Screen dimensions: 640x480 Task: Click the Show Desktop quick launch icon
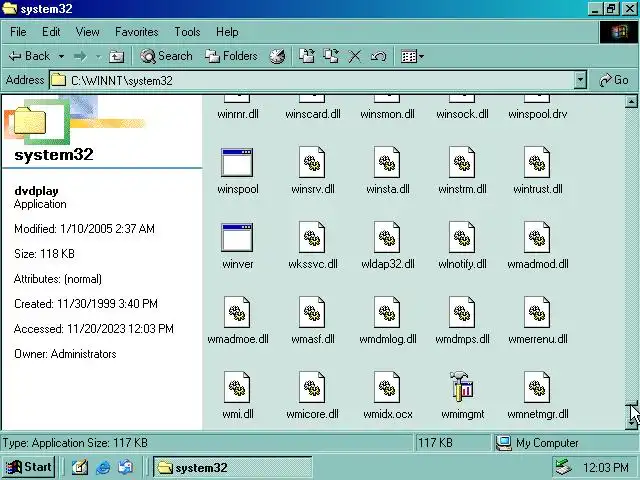point(80,467)
